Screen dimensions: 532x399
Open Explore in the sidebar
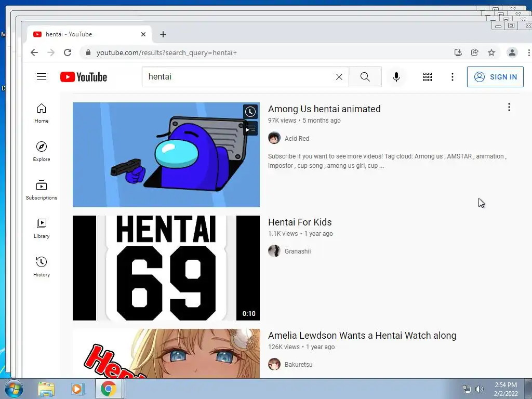(42, 152)
